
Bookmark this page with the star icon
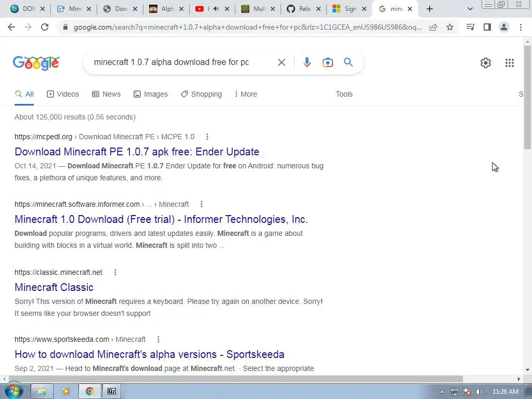point(450,27)
